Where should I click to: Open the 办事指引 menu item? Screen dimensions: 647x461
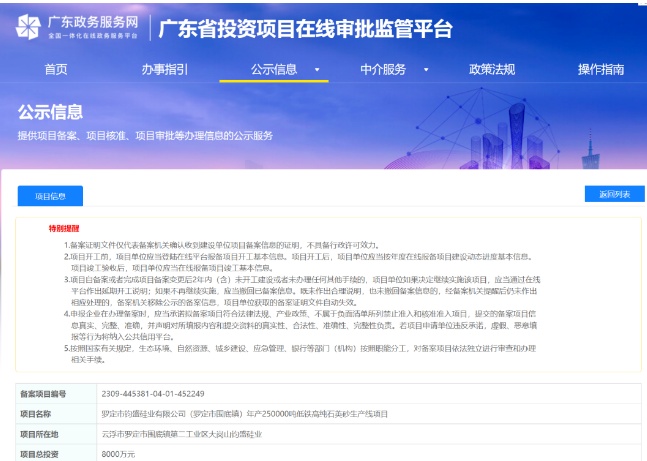[x=164, y=70]
